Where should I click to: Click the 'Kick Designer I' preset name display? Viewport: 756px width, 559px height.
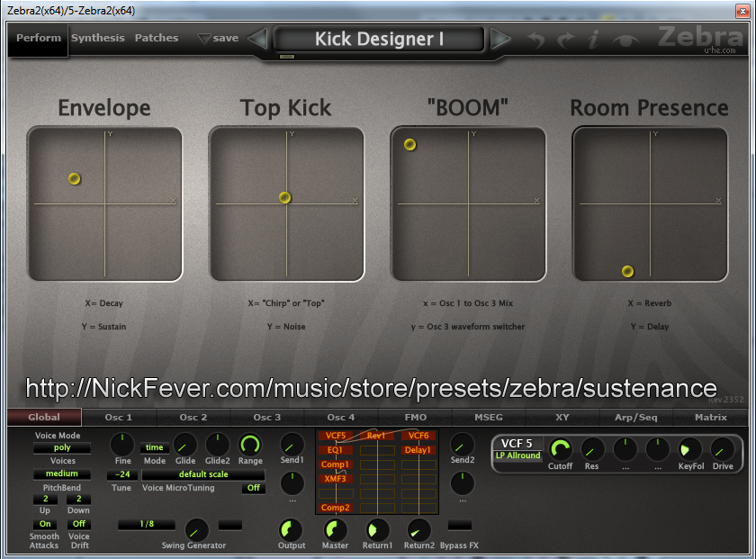pos(379,39)
